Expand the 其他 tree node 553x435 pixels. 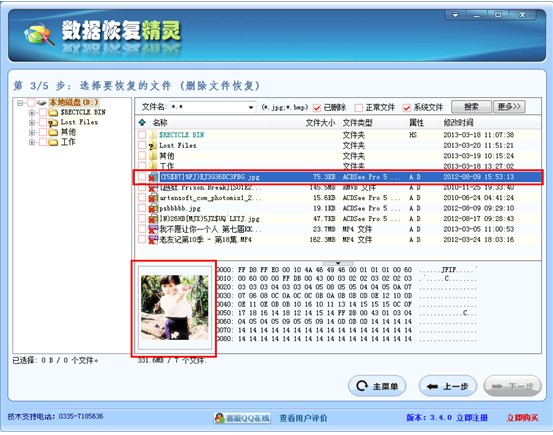point(32,132)
